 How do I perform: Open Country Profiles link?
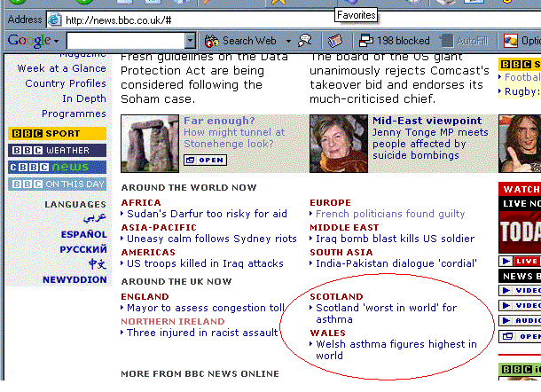coord(66,83)
